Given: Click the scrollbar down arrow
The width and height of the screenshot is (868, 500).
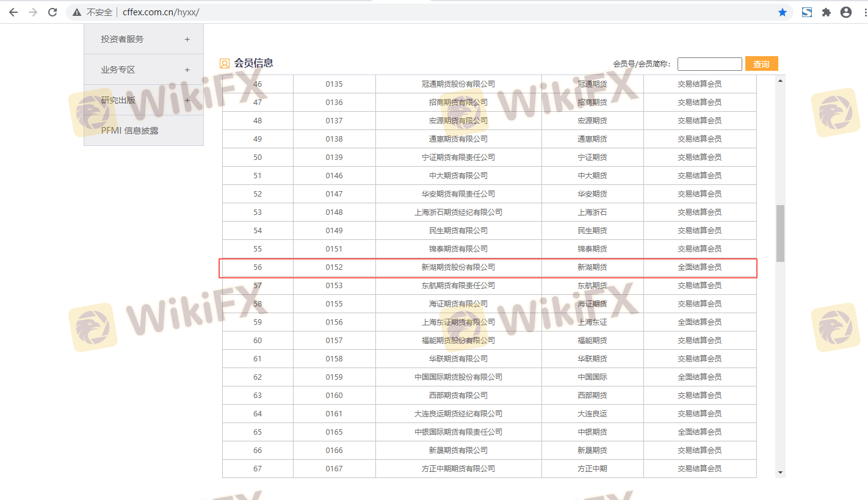Looking at the screenshot, I should coord(780,472).
